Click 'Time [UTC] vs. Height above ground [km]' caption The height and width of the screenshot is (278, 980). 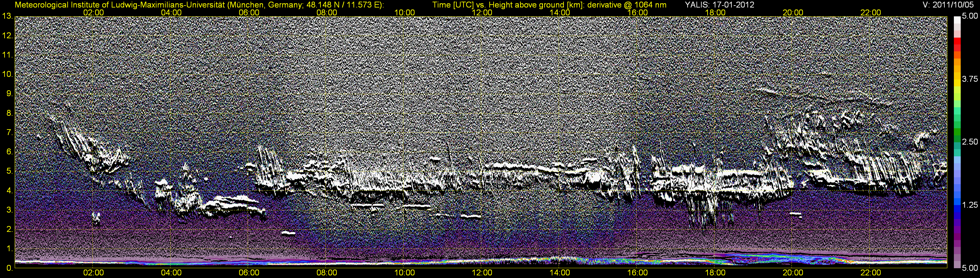pos(508,5)
